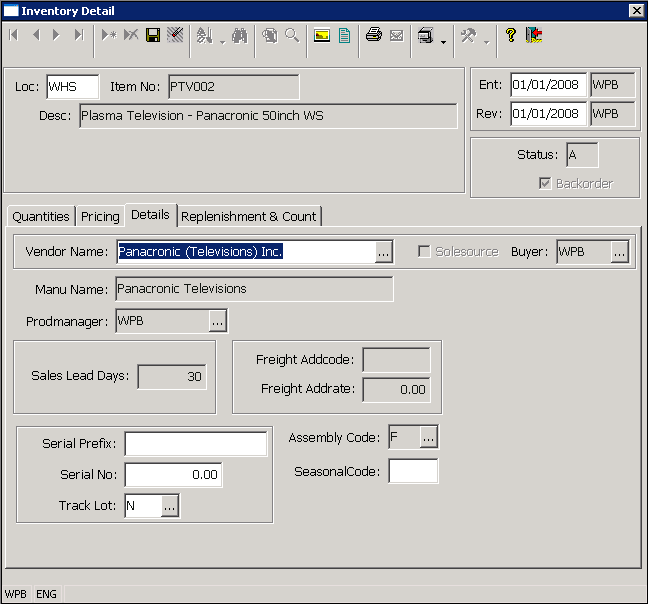Image resolution: width=649 pixels, height=605 pixels.
Task: Click the undo changes icon
Action: click(175, 35)
